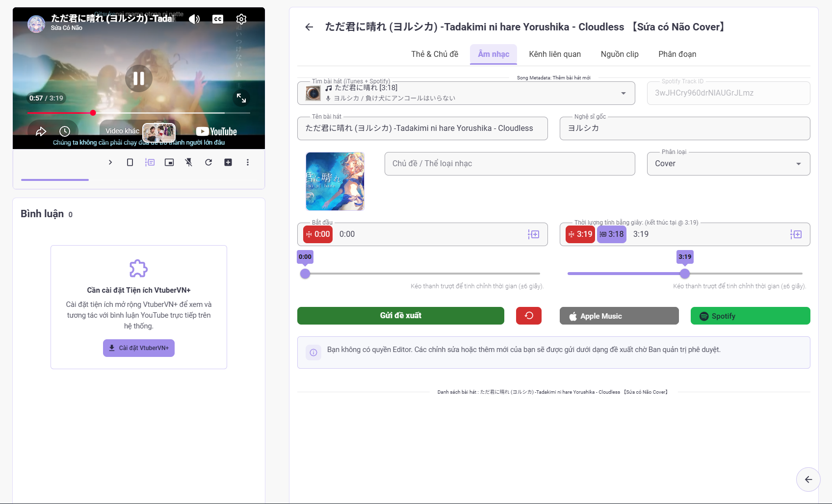Screen dimensions: 832x504
Task: Click the red 3:19 video duration chip
Action: tap(580, 234)
